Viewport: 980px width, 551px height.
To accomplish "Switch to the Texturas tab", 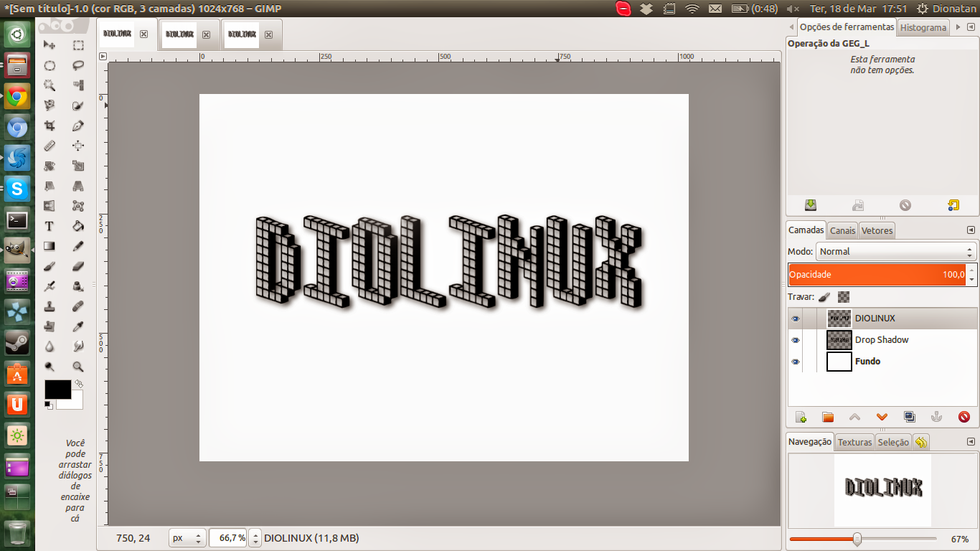I will [854, 442].
